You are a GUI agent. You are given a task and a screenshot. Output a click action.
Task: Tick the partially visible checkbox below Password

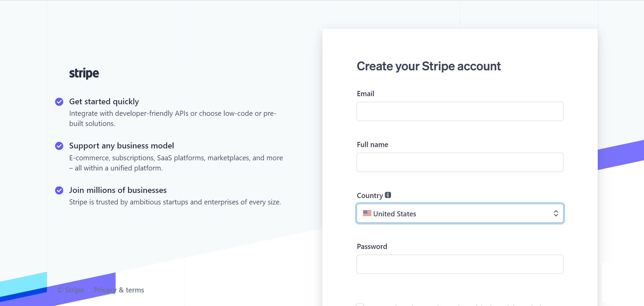pos(360,305)
